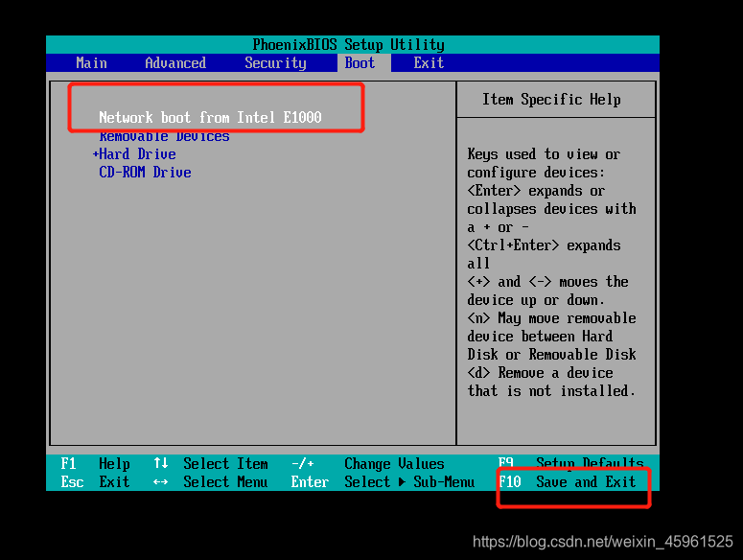
Task: Expand the plus sign beside Hard Drive
Action: (95, 154)
